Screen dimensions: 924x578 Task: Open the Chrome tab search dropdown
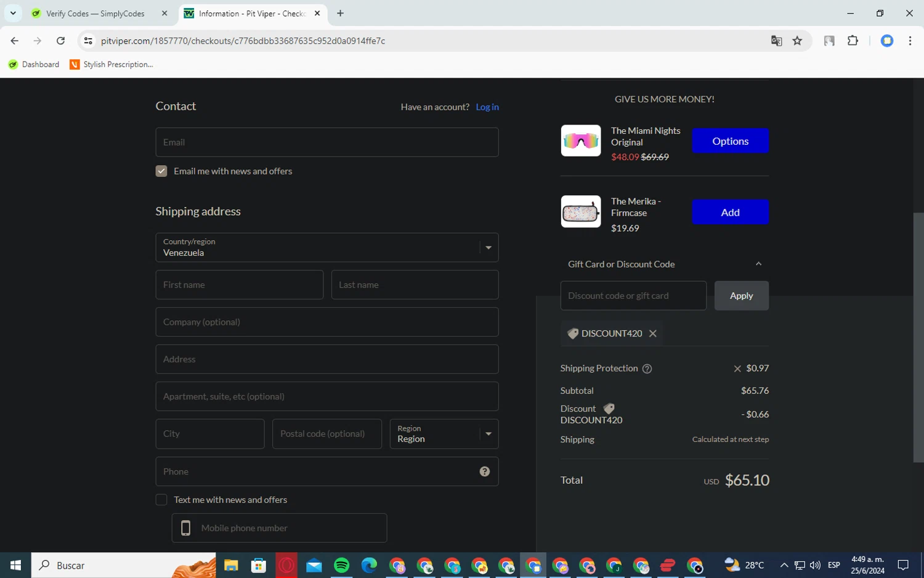(13, 13)
